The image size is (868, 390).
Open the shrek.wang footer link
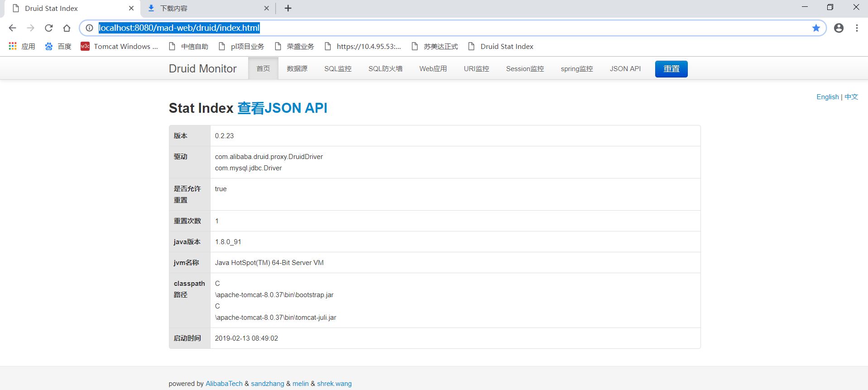coord(334,384)
